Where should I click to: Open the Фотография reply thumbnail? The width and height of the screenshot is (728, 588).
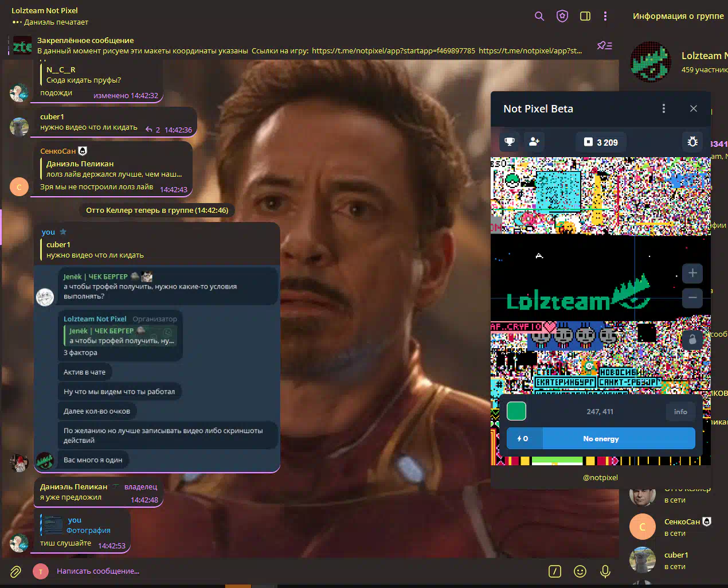(53, 525)
